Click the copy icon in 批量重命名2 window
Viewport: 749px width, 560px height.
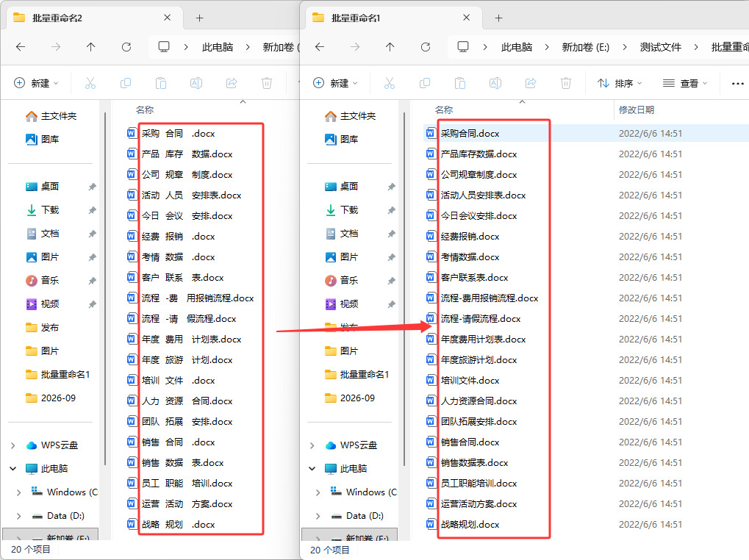point(126,83)
